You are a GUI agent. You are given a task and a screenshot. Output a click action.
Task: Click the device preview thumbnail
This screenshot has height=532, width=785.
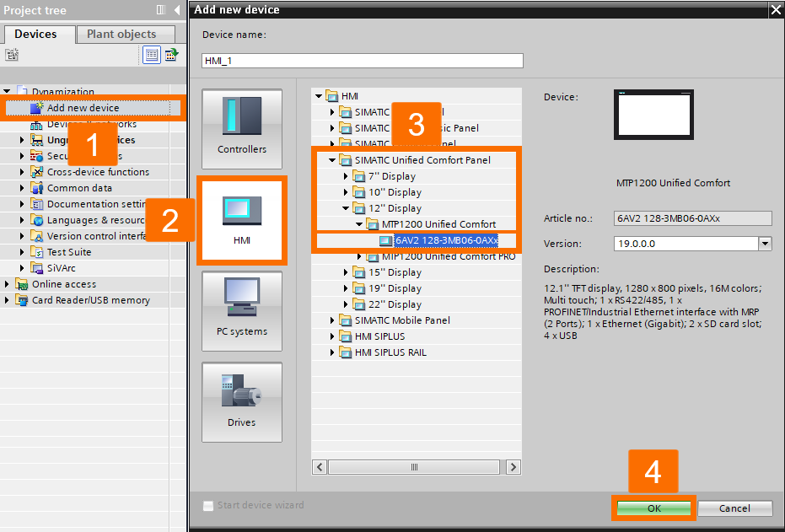click(x=653, y=115)
